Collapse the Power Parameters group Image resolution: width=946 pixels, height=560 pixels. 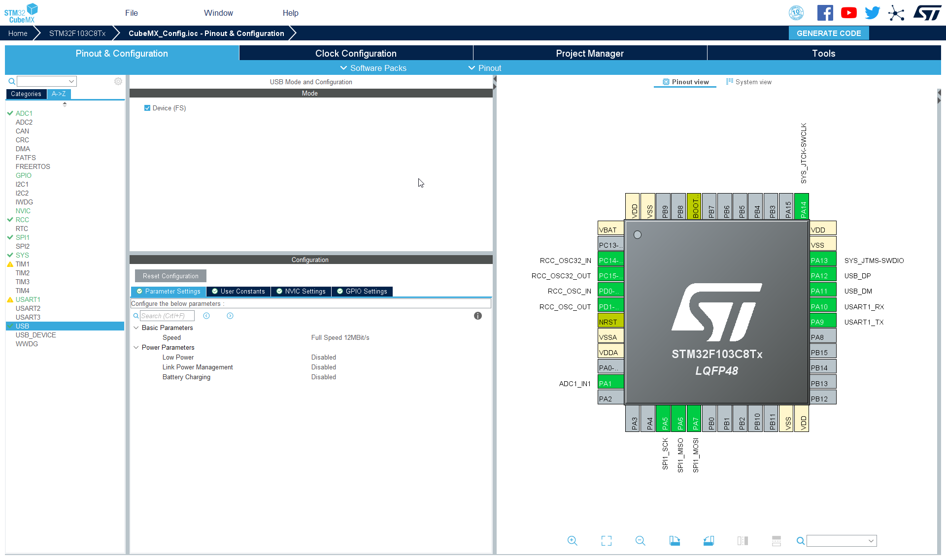coord(136,347)
